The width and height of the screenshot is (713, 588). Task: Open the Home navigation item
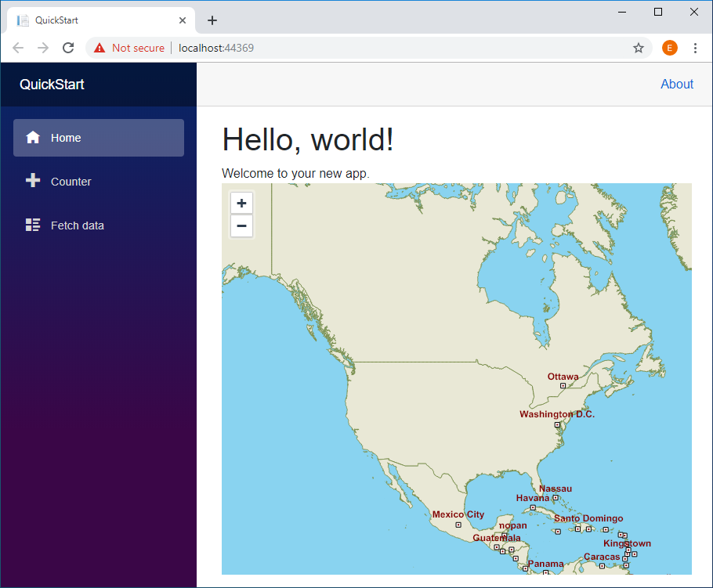click(99, 138)
